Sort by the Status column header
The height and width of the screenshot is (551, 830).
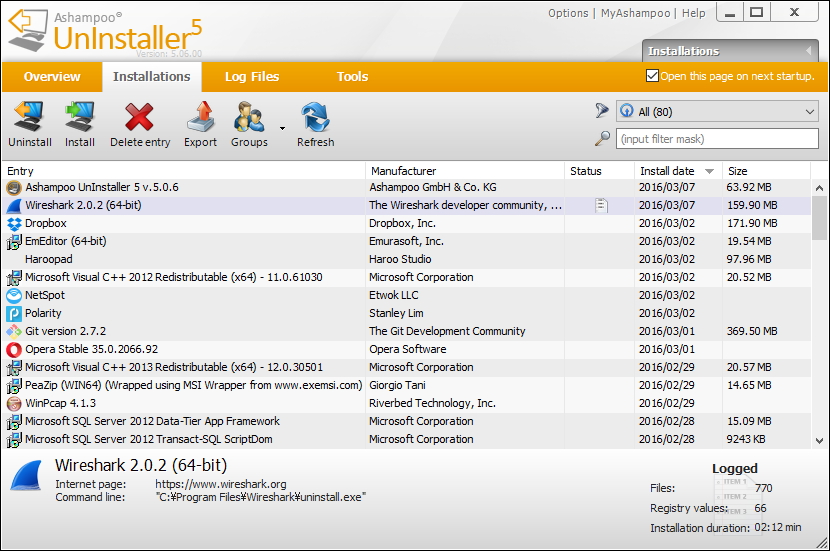point(600,171)
